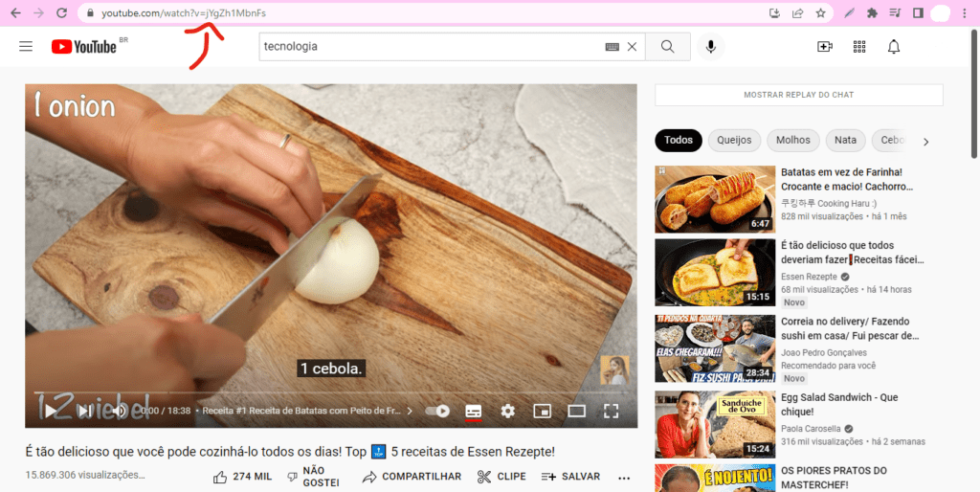Open title Correia no delivery
Image resolution: width=980 pixels, height=492 pixels.
pyautogui.click(x=850, y=328)
